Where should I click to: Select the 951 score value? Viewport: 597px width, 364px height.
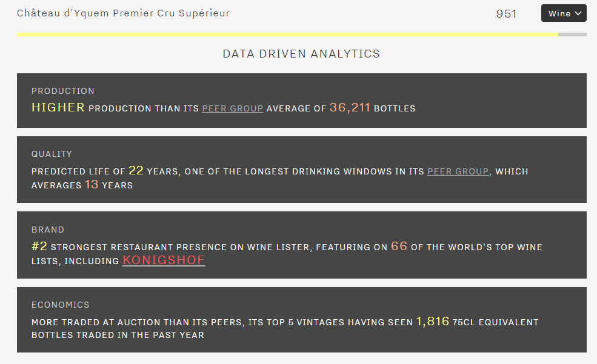coord(506,13)
